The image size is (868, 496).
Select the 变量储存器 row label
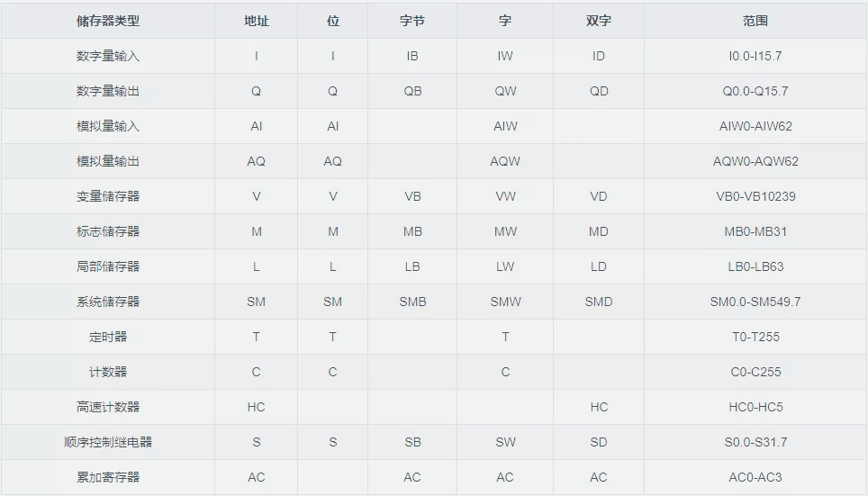[x=108, y=196]
